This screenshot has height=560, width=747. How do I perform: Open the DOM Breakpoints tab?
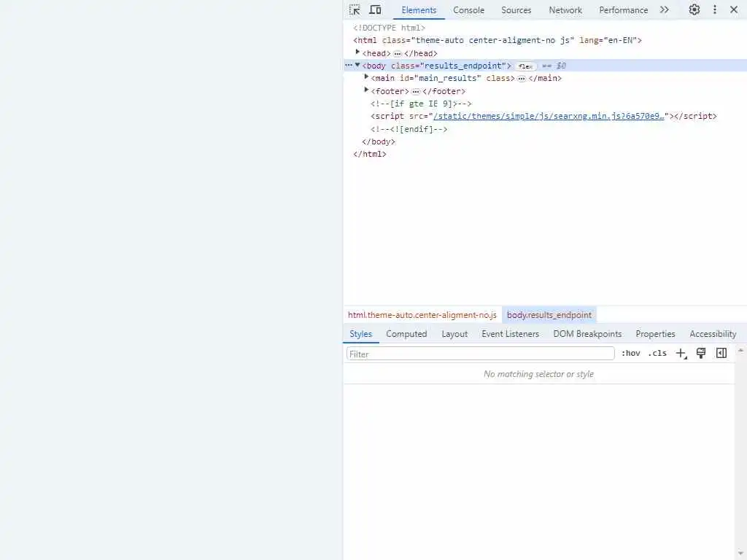587,334
